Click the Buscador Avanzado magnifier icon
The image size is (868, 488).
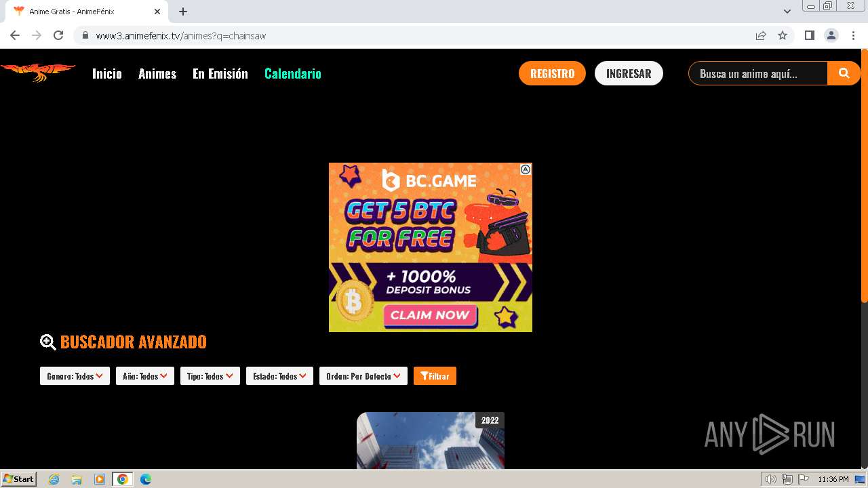tap(48, 342)
